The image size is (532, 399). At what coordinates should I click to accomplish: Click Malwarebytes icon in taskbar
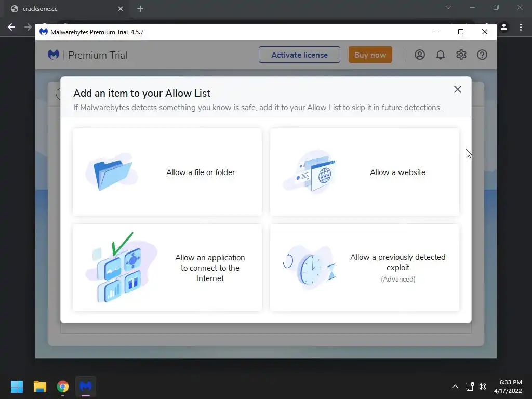pyautogui.click(x=86, y=387)
